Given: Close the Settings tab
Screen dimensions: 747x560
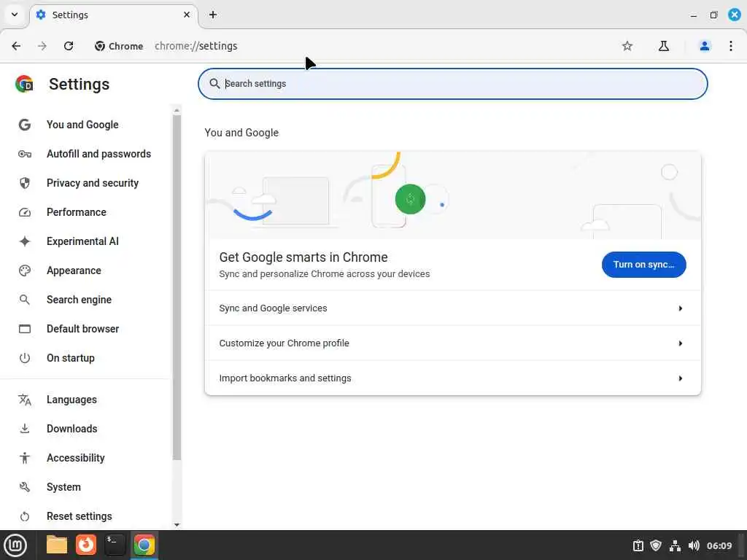Looking at the screenshot, I should click(x=187, y=15).
